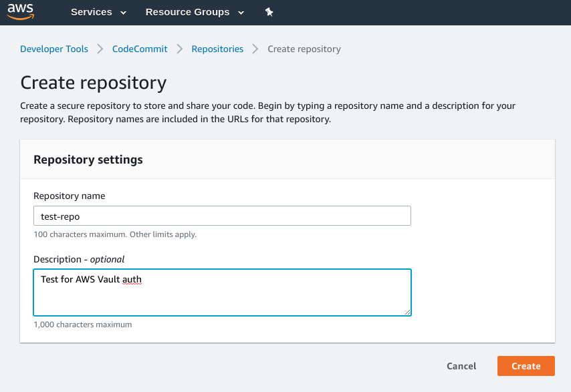Open the CodeCommit breadcrumb link
The image size is (571, 392).
pyautogui.click(x=140, y=49)
